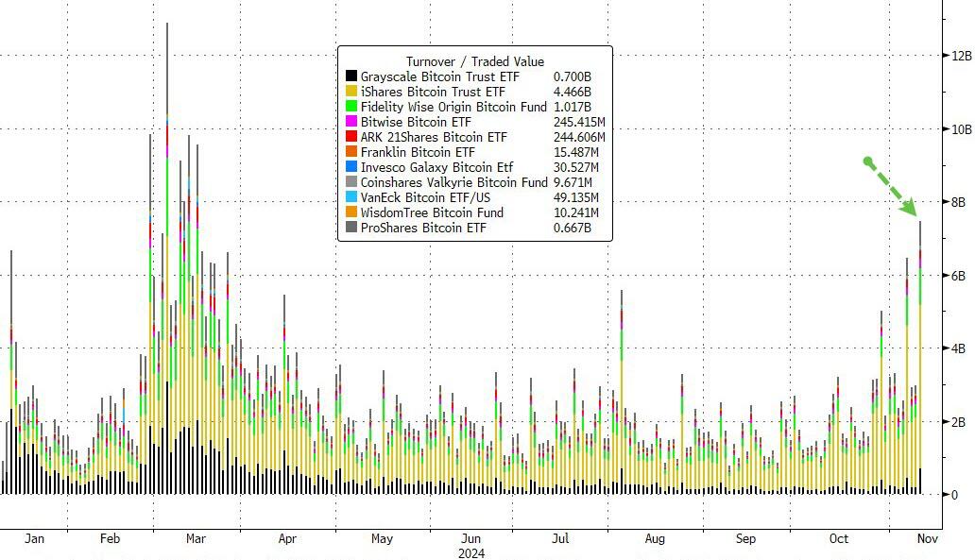This screenshot has height=560, width=975.
Task: Select the Franklin Bitcoin ETF legend label
Action: click(418, 152)
